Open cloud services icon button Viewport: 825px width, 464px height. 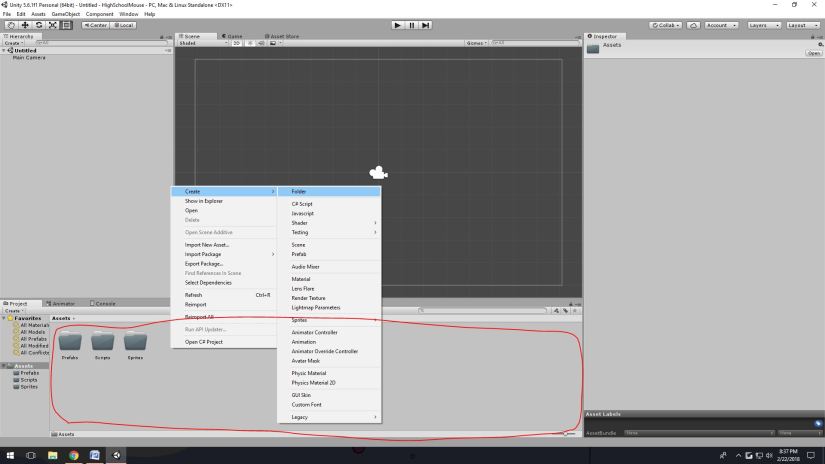click(694, 25)
